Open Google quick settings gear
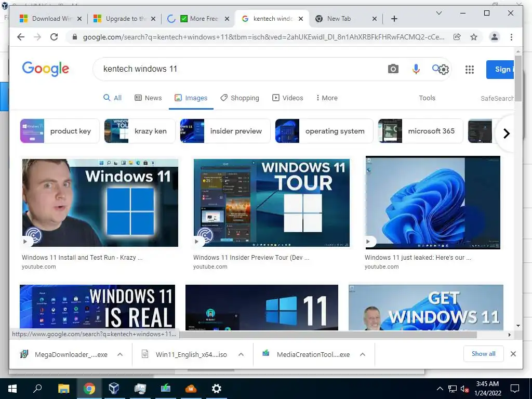Screen dimensions: 532x399 [x=443, y=70]
